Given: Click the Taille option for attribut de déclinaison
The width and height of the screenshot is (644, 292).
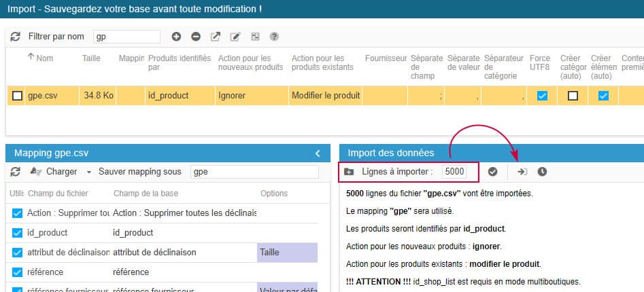Looking at the screenshot, I should pos(287,252).
